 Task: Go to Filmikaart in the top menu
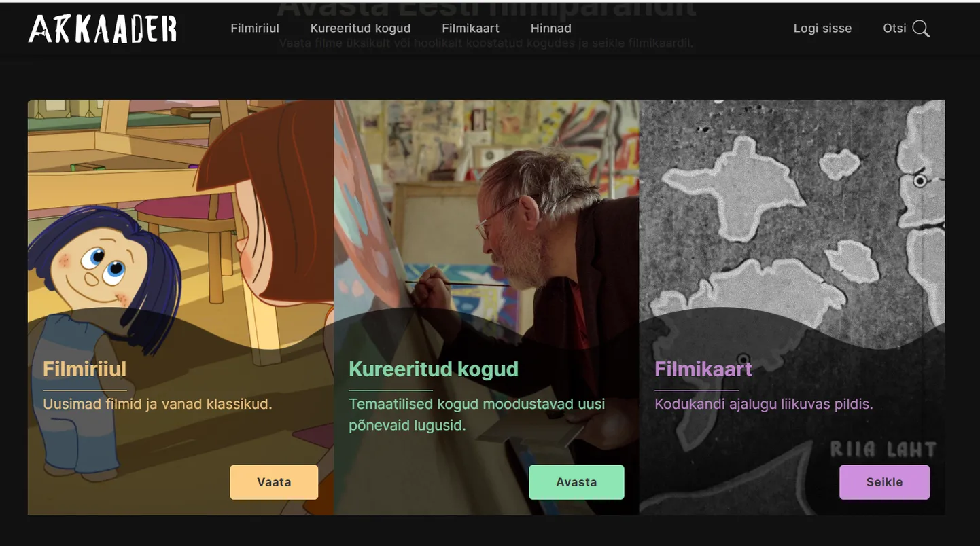(470, 29)
